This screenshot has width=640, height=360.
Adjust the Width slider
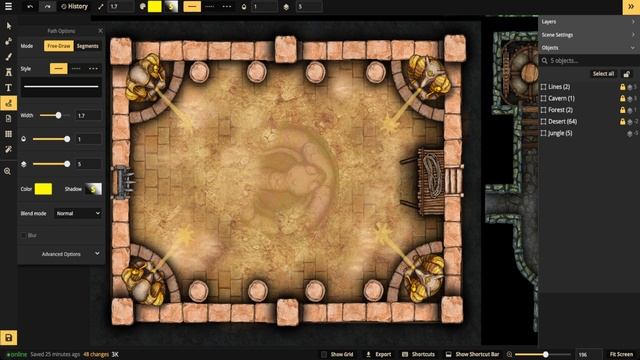[x=55, y=116]
